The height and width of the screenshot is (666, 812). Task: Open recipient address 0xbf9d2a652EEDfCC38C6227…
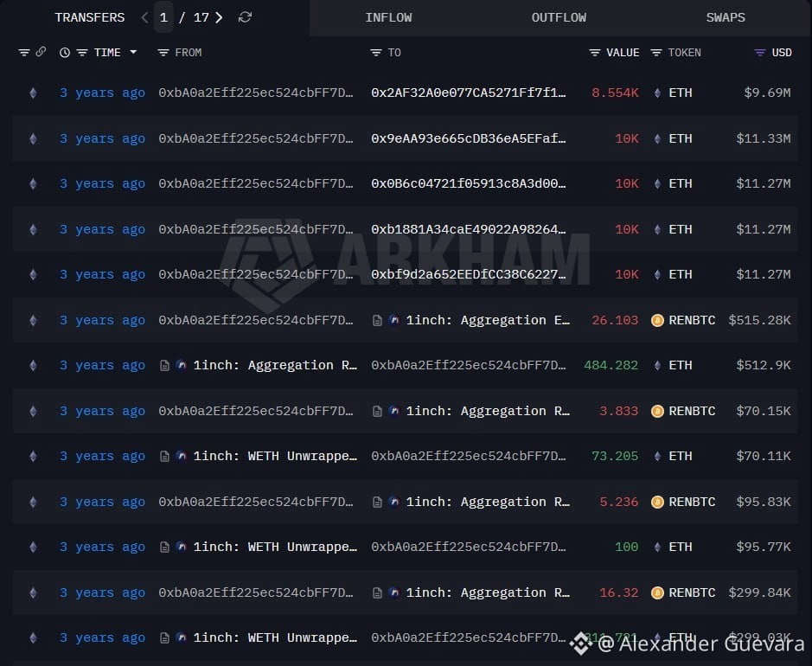point(468,274)
